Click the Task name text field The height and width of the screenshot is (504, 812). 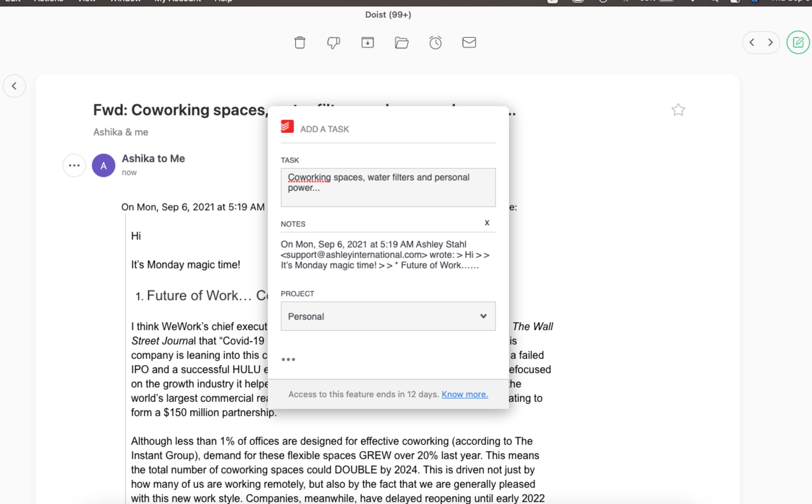click(x=388, y=187)
